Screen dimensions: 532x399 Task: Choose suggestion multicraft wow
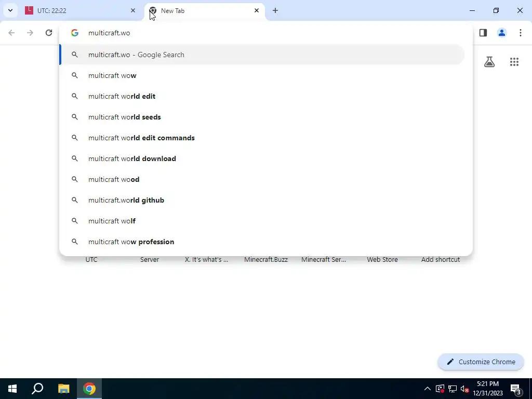pyautogui.click(x=262, y=75)
